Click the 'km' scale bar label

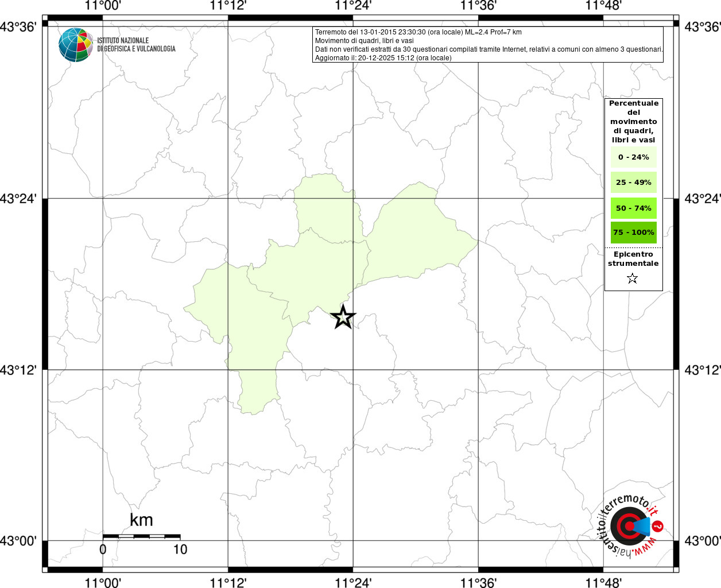[x=141, y=520]
